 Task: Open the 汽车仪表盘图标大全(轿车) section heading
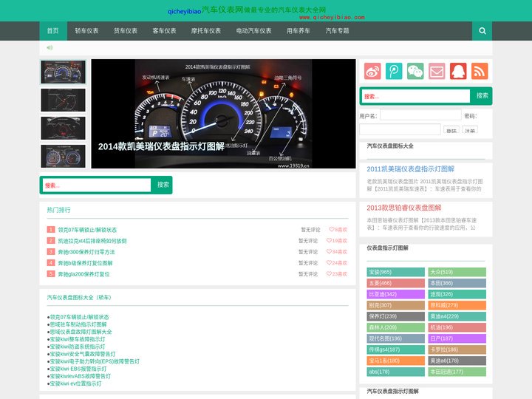79,298
